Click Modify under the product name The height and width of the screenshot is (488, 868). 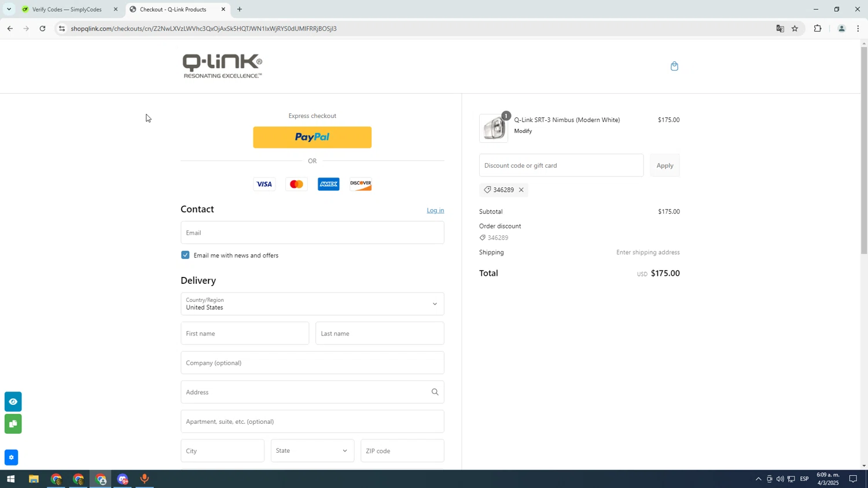523,131
